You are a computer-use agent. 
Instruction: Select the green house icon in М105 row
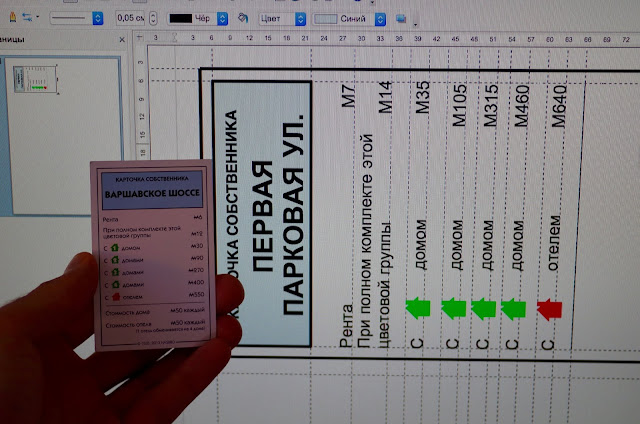[x=453, y=308]
